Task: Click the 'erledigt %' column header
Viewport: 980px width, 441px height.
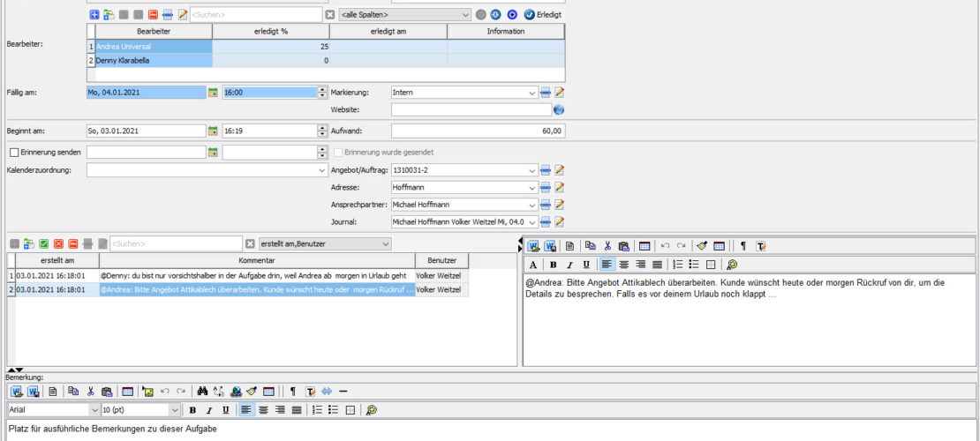Action: 271,32
